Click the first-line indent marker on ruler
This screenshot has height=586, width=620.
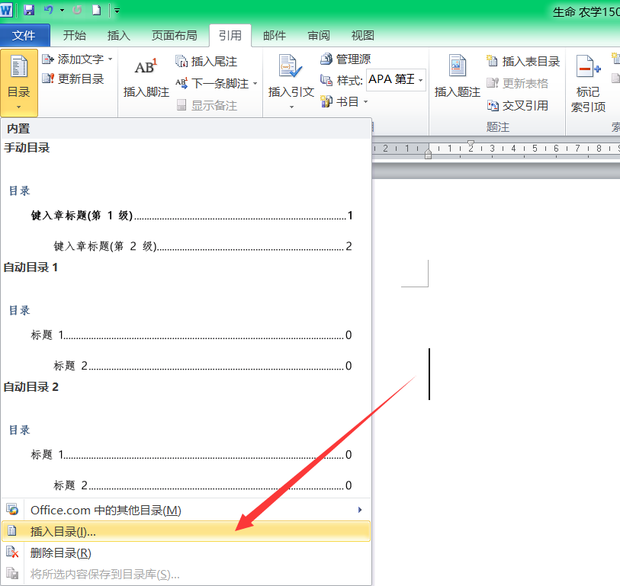[x=471, y=143]
